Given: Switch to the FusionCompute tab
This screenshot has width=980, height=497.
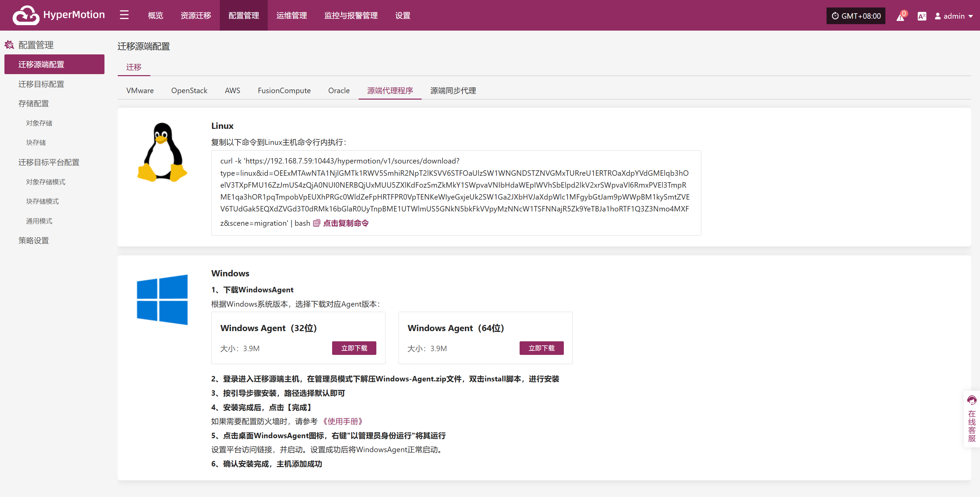Looking at the screenshot, I should 284,90.
